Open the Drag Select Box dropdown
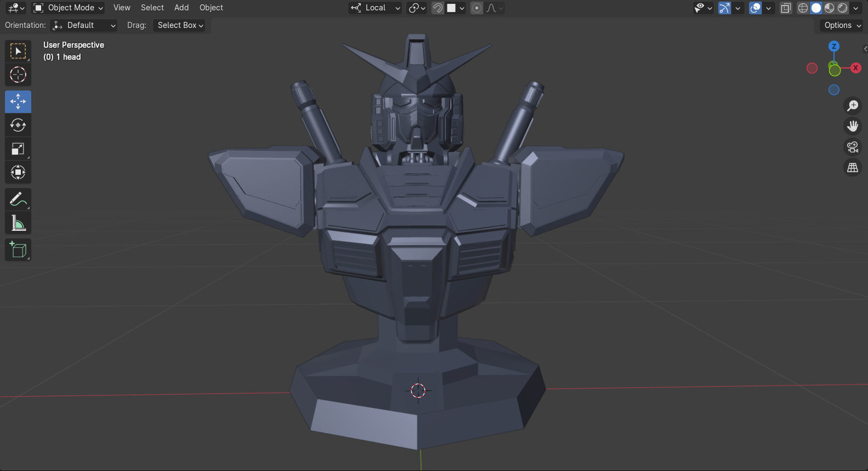This screenshot has width=868, height=471. pos(179,25)
